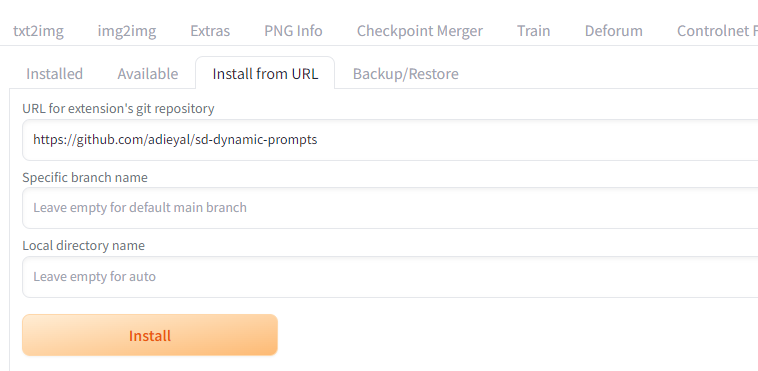
Task: Focus the Local directory name input
Action: pos(390,277)
